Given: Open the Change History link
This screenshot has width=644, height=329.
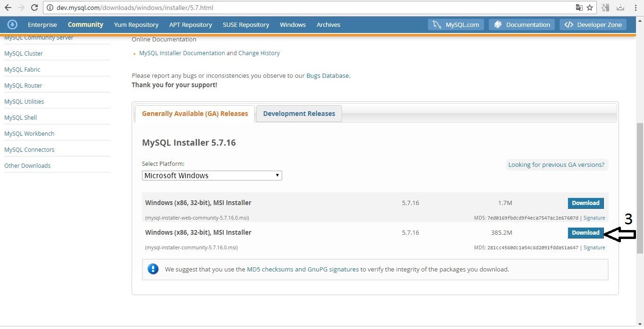Looking at the screenshot, I should [259, 53].
